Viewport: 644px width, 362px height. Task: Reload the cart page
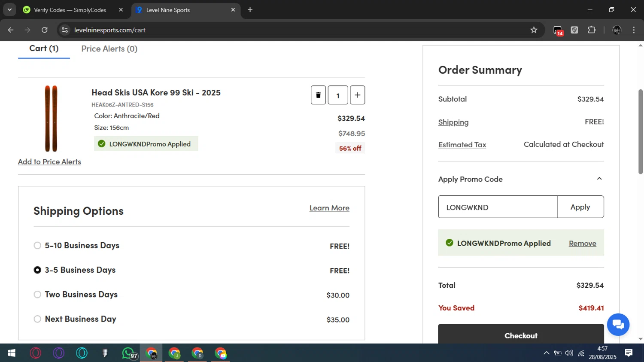pyautogui.click(x=45, y=30)
